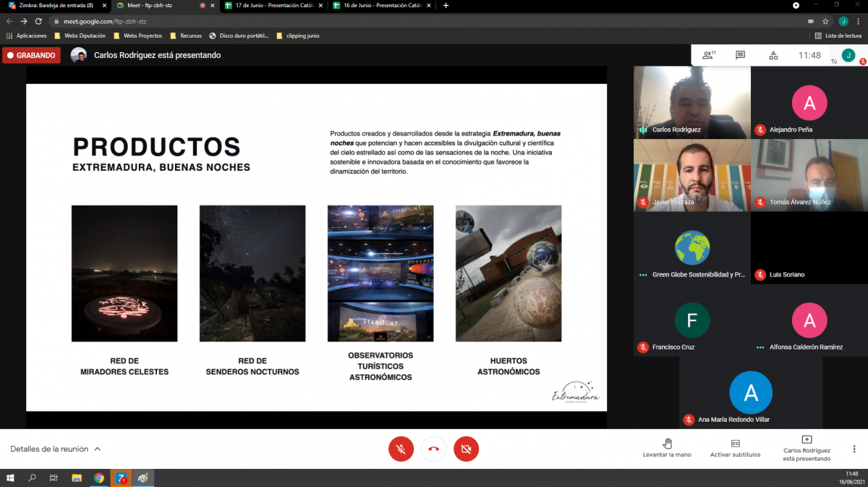
Task: Open the Firefox taskbar icon with notification badge
Action: click(120, 478)
